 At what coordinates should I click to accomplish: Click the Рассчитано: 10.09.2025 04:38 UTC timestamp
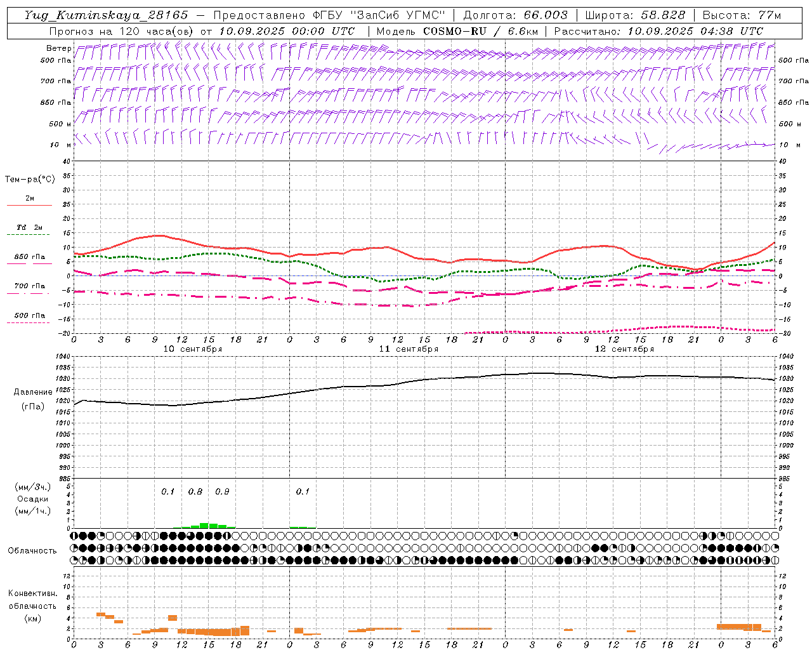click(x=658, y=31)
